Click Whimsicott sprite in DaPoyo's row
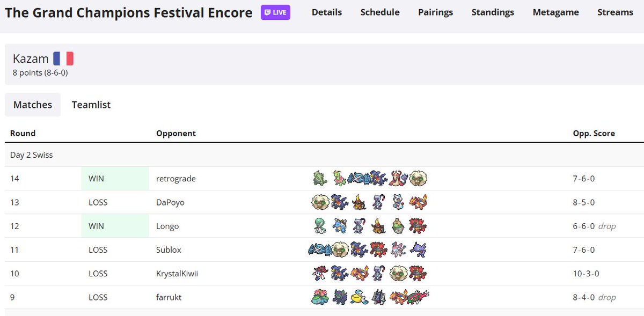This screenshot has height=316, width=644. [320, 202]
